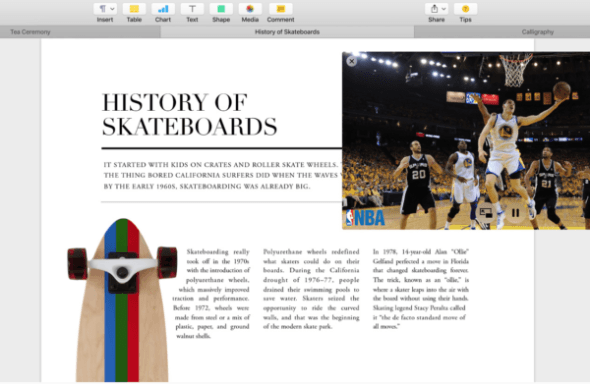
Task: Open the Insert paragraph menu
Action: coord(105,9)
